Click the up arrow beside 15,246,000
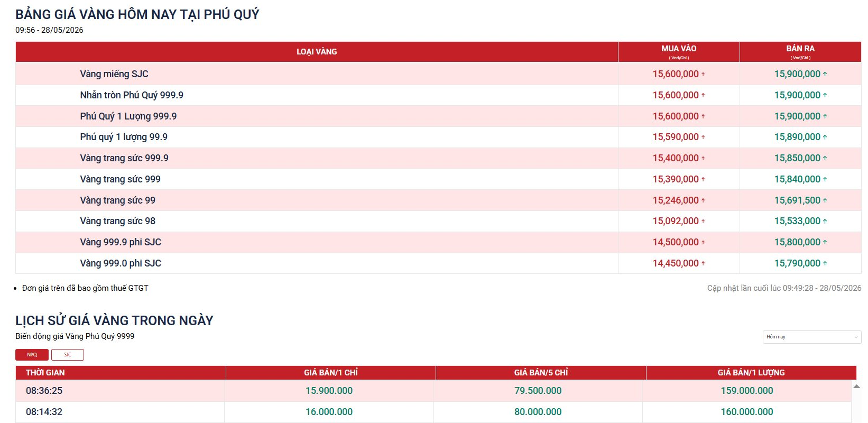 703,200
